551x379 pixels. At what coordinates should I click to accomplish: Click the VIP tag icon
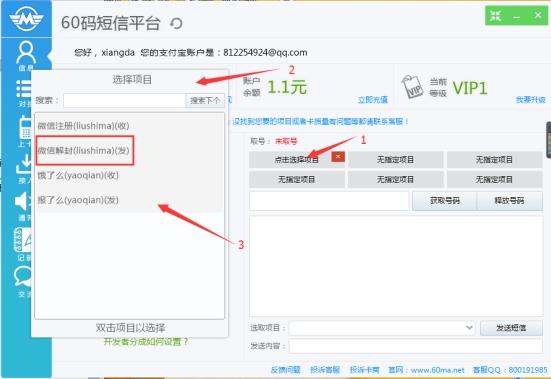412,87
